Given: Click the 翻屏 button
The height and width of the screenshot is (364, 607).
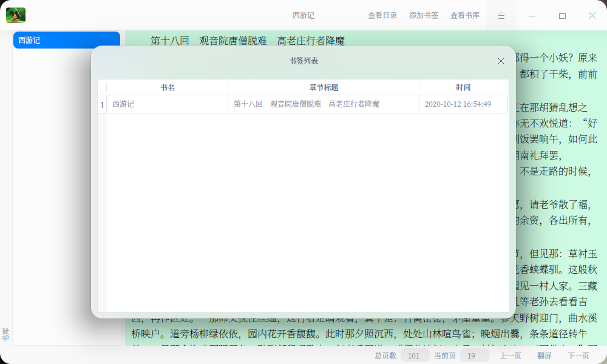Looking at the screenshot, I should (x=544, y=356).
